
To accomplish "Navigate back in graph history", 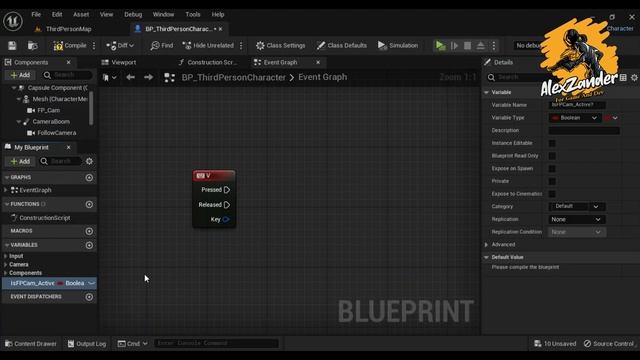I will 130,77.
